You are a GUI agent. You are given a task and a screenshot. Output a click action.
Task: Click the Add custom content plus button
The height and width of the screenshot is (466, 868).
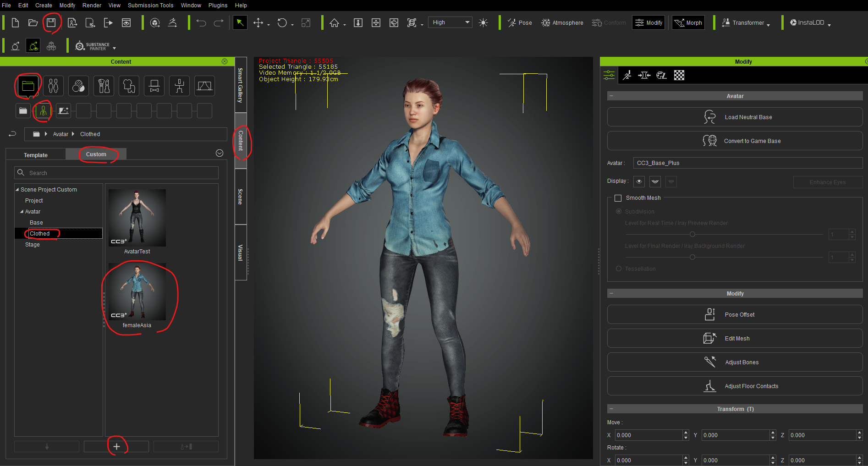[x=116, y=446]
